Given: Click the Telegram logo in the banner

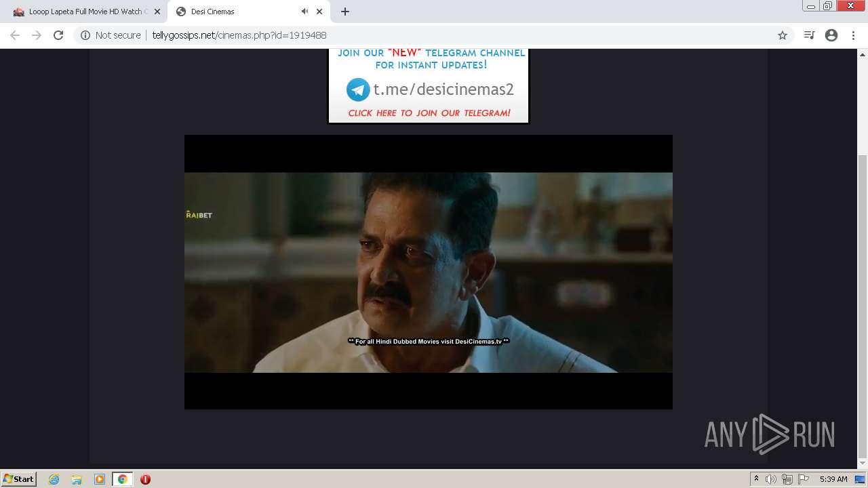Looking at the screenshot, I should tap(358, 89).
